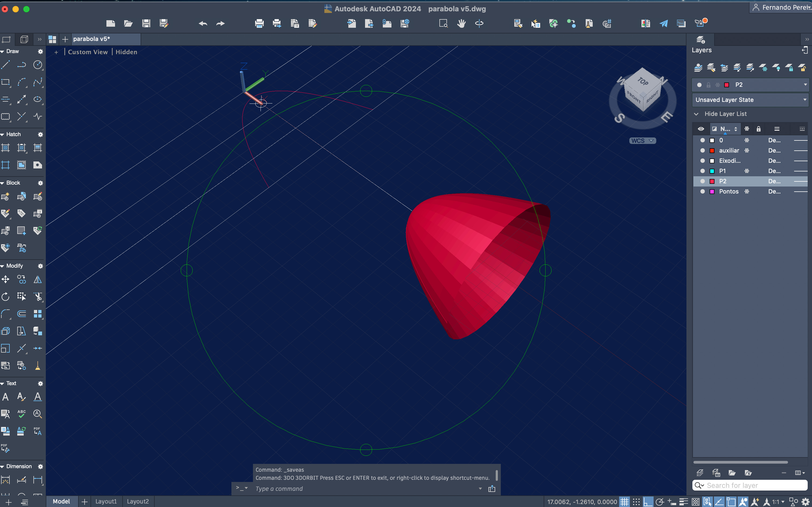
Task: Select the Fillet tool in Modify
Action: pos(6,314)
